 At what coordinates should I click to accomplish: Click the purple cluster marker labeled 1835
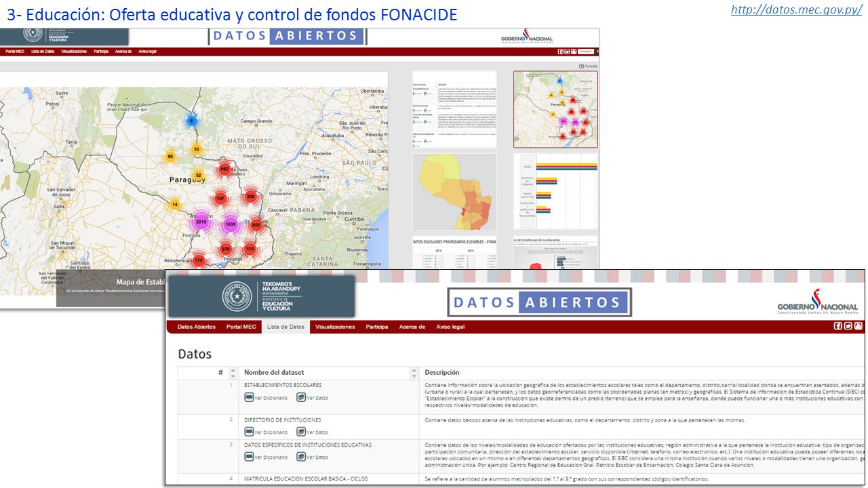231,224
